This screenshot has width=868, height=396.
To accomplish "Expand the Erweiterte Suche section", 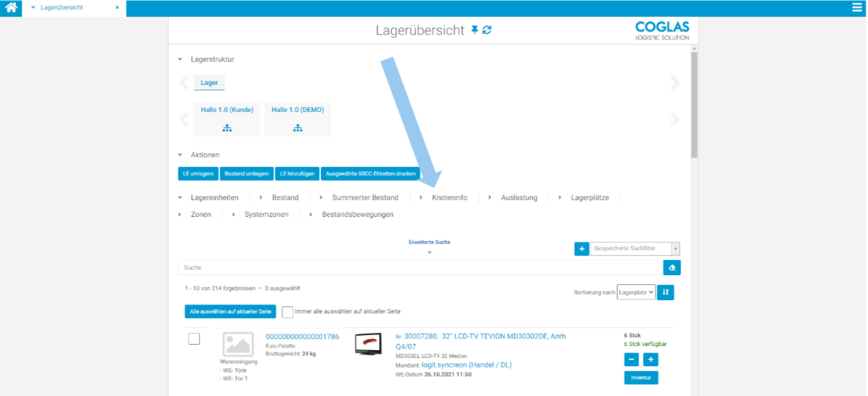I will (429, 247).
